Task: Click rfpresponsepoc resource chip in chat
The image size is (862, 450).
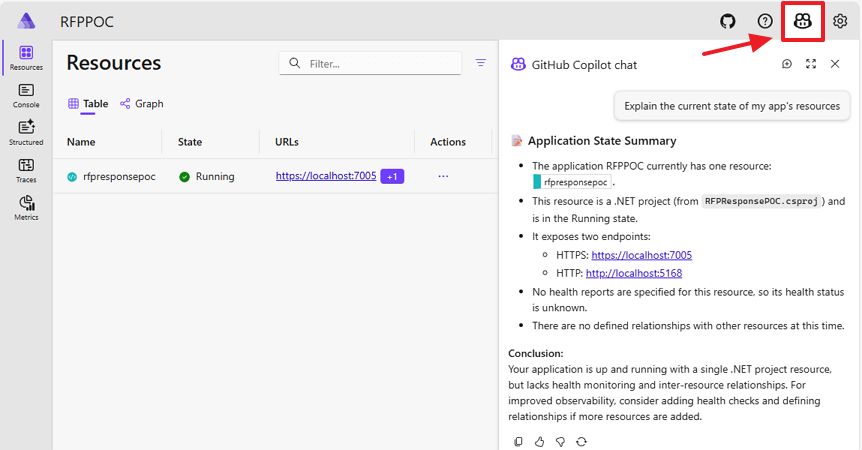Action: (572, 182)
